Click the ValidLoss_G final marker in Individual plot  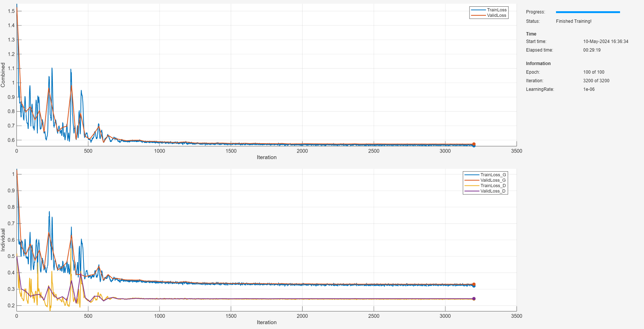tap(474, 285)
